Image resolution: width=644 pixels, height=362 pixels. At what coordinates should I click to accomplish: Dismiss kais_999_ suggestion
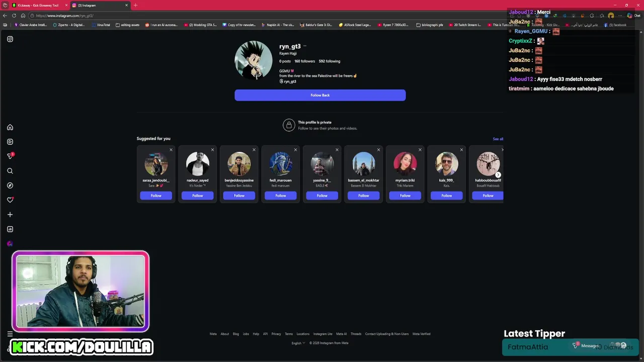pos(461,150)
